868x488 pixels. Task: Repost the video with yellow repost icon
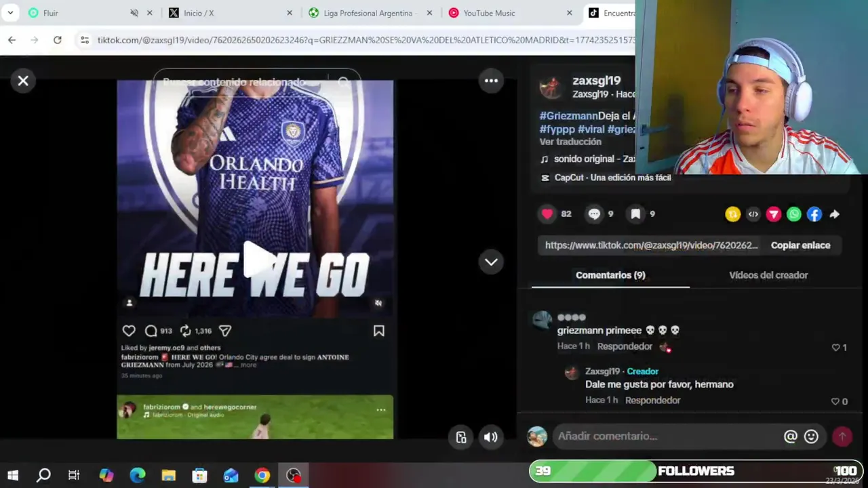coord(732,214)
